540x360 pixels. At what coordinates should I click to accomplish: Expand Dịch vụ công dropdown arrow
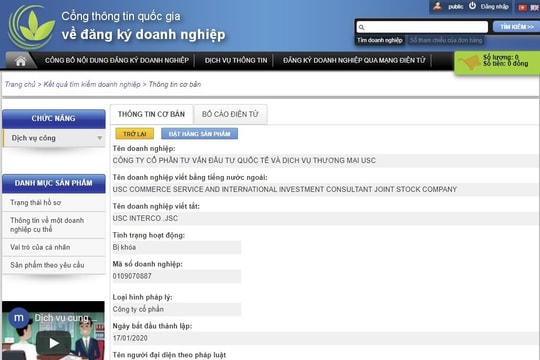[x=100, y=138]
